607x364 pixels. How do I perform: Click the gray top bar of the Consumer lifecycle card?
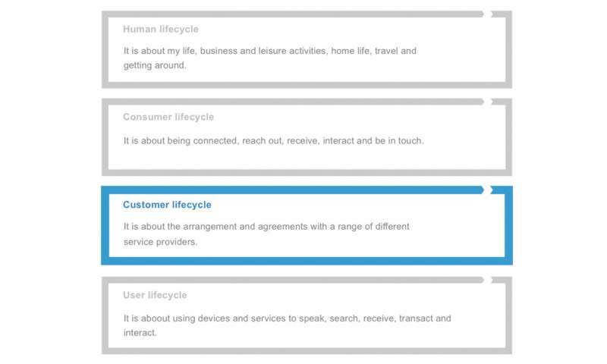pyautogui.click(x=292, y=102)
